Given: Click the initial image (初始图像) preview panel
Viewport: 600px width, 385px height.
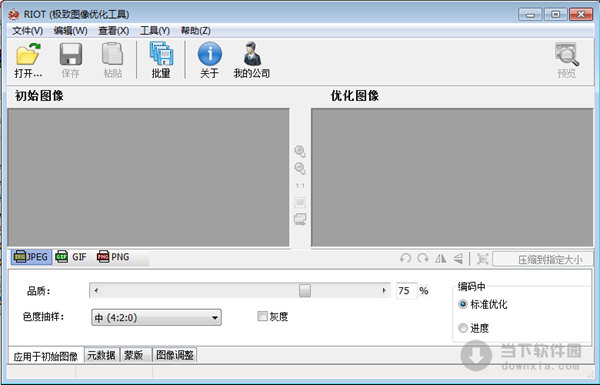Looking at the screenshot, I should coord(148,178).
